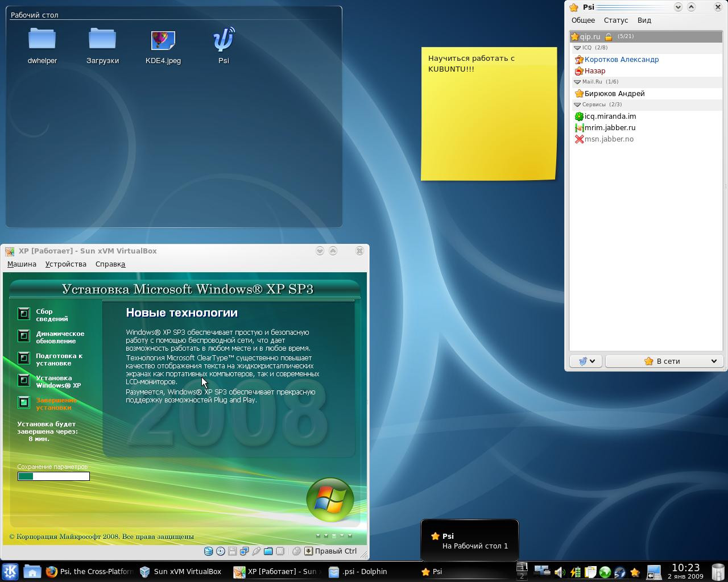
Task: Open the Машина menu in VirtualBox
Action: tap(22, 264)
